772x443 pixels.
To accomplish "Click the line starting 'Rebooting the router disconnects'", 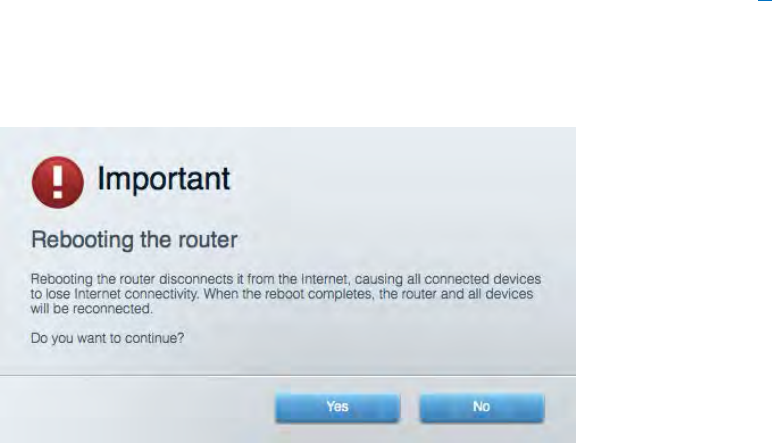I will coord(286,279).
